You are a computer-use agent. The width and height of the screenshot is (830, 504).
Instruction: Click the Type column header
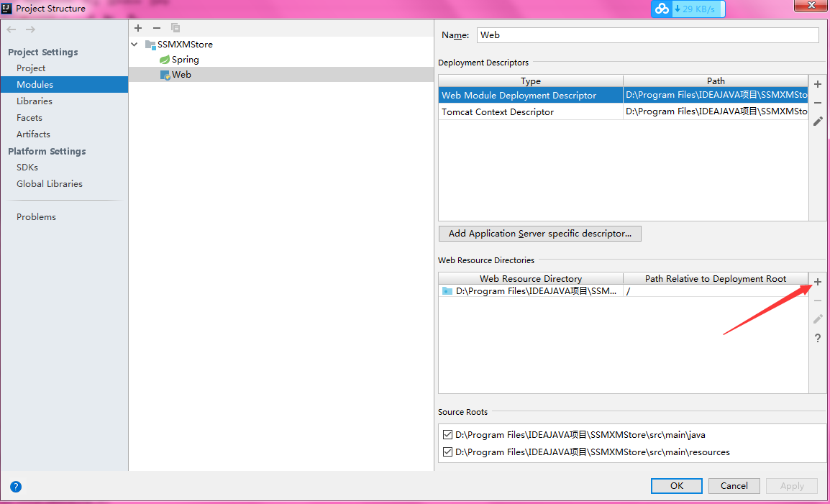530,81
